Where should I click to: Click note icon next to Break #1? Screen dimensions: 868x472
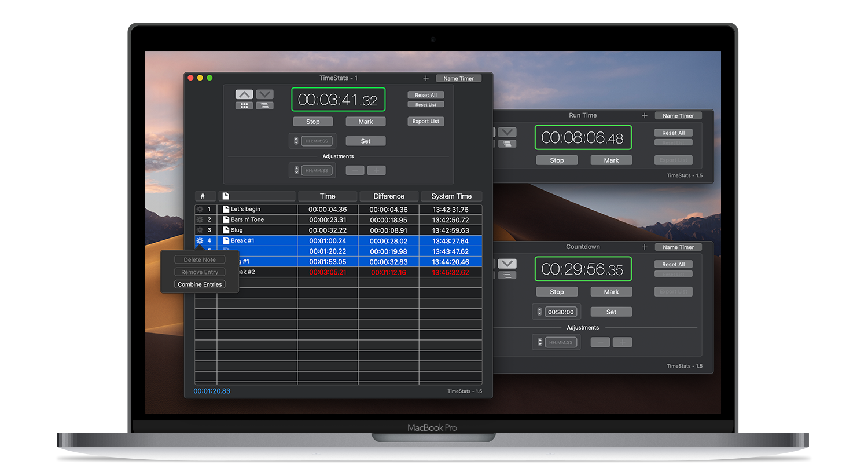[x=226, y=240]
